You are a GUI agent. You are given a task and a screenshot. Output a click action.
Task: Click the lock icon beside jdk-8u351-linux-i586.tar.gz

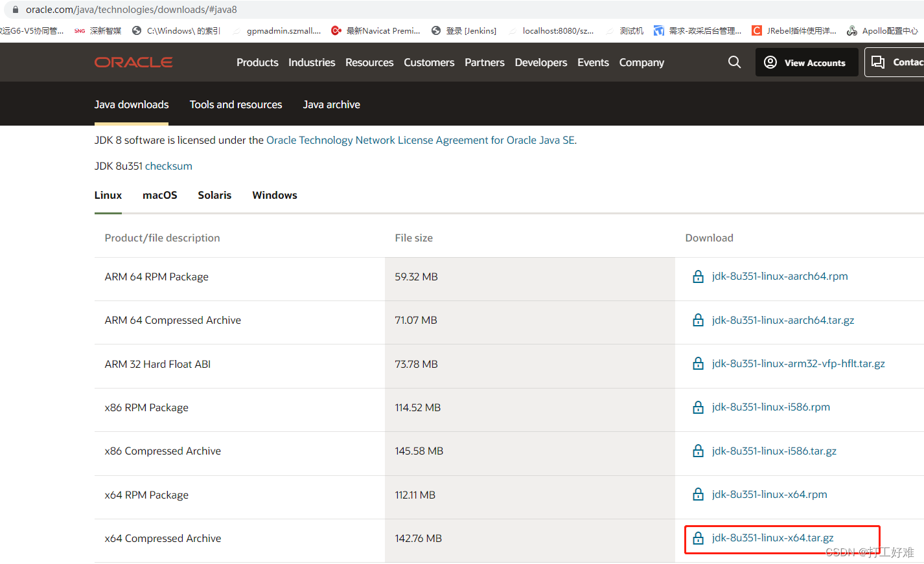point(698,451)
